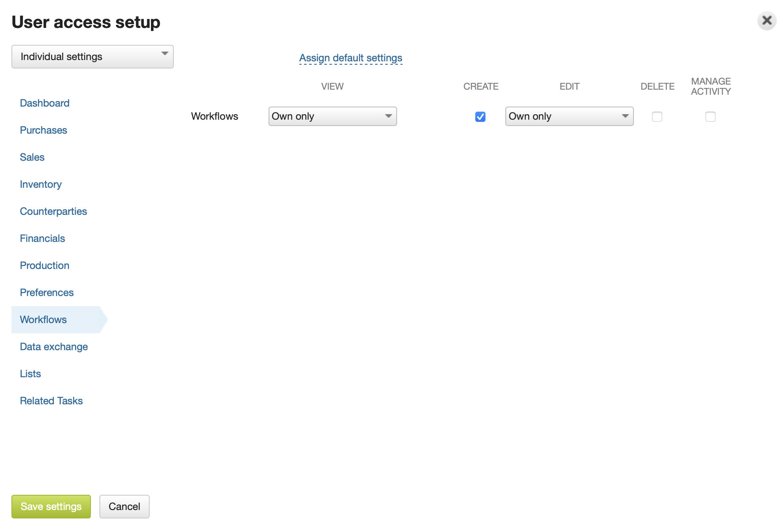Viewport: 784px width, 532px height.
Task: Close the User access setup dialog
Action: (x=767, y=21)
